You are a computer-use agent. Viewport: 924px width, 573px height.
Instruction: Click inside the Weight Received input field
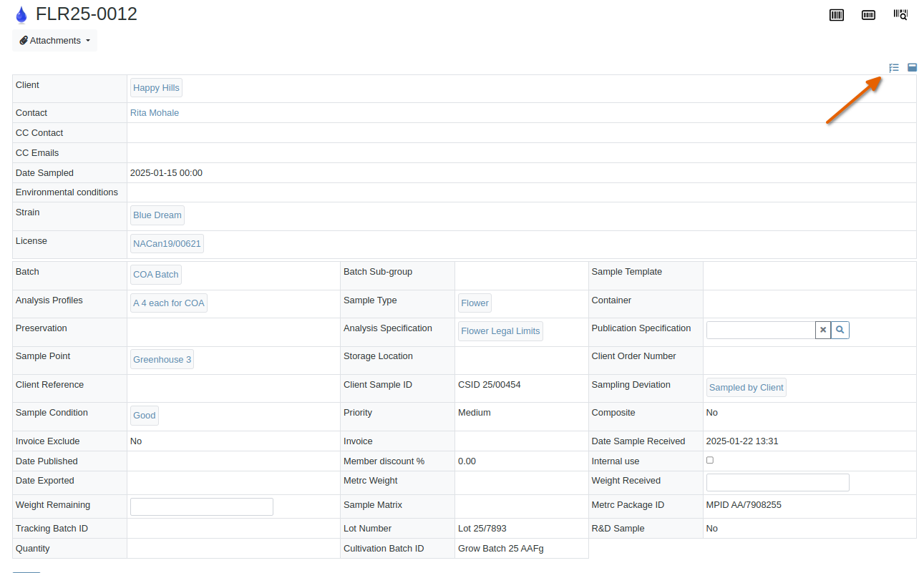pos(777,482)
